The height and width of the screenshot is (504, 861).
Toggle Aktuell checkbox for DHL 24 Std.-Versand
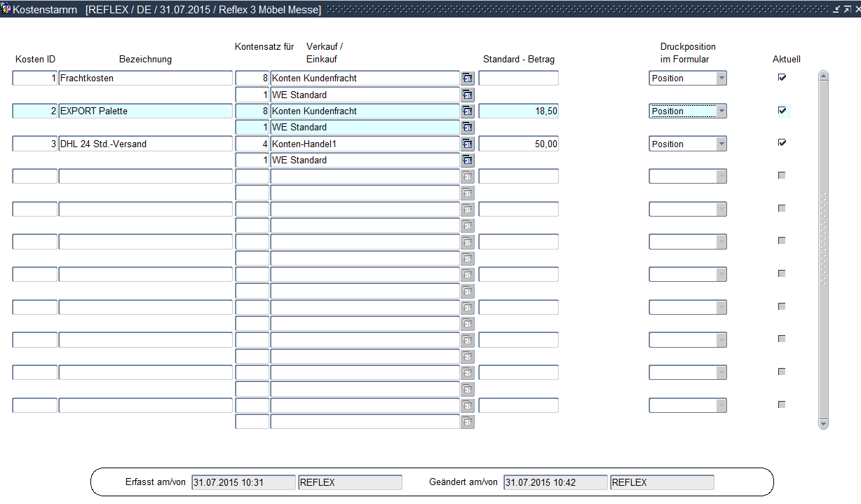pos(782,143)
